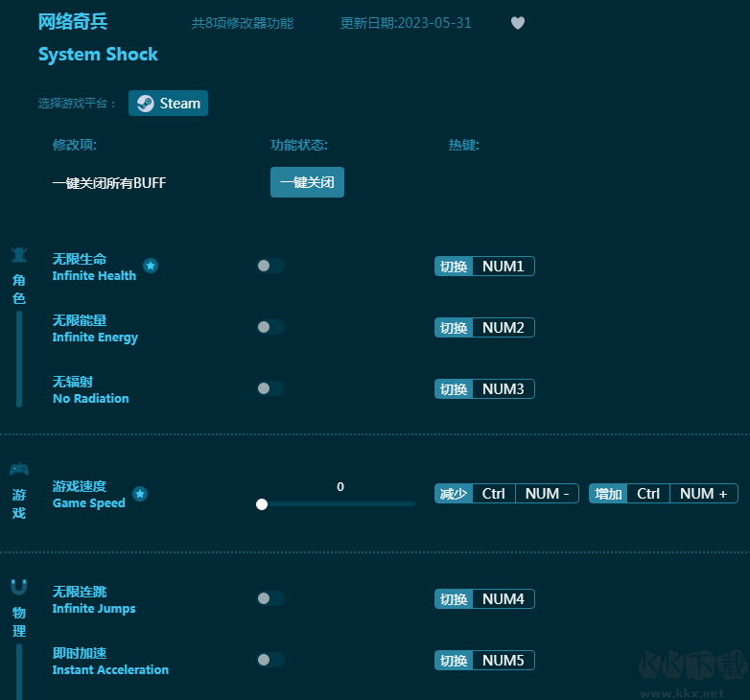Click the NUM5 hotkey for Instant Acceleration

[504, 661]
